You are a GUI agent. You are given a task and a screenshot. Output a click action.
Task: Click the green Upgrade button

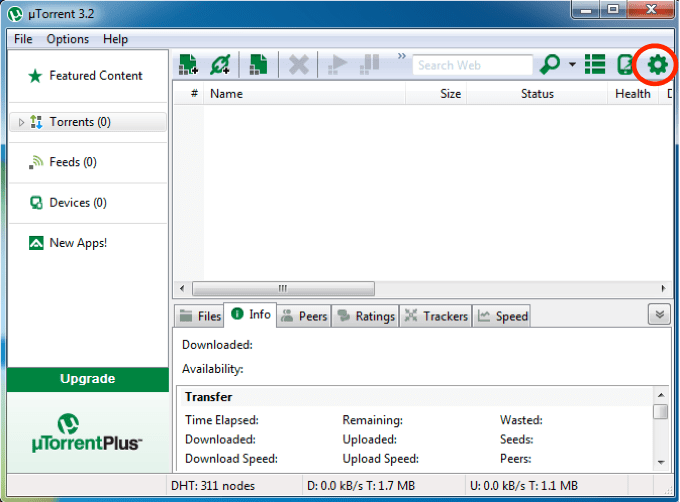[88, 379]
